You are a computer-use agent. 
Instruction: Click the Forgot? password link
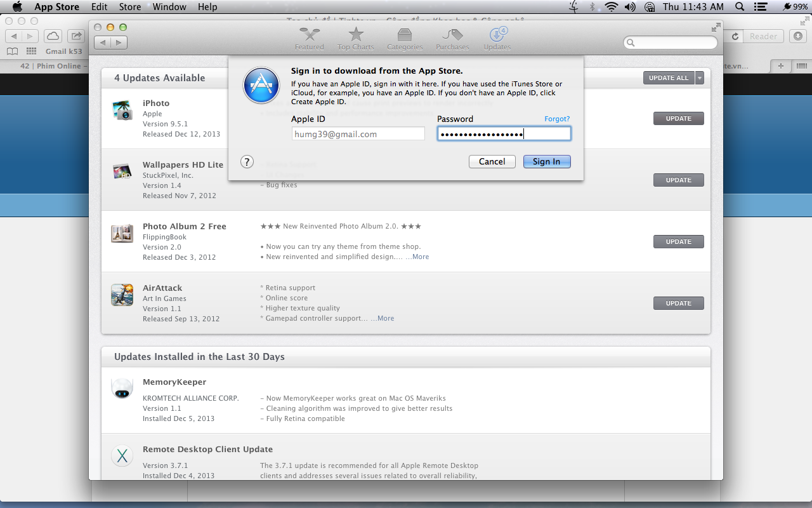pos(557,119)
